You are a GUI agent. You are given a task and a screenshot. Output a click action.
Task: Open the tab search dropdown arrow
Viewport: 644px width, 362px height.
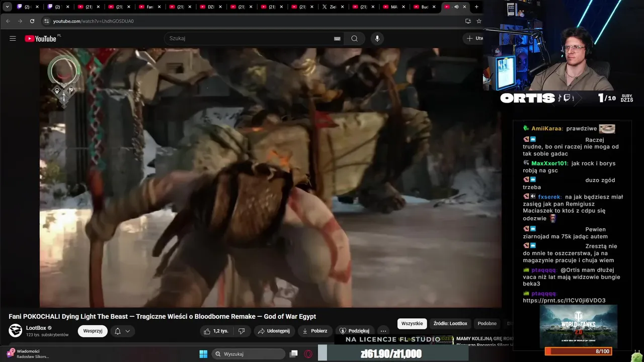tap(7, 7)
